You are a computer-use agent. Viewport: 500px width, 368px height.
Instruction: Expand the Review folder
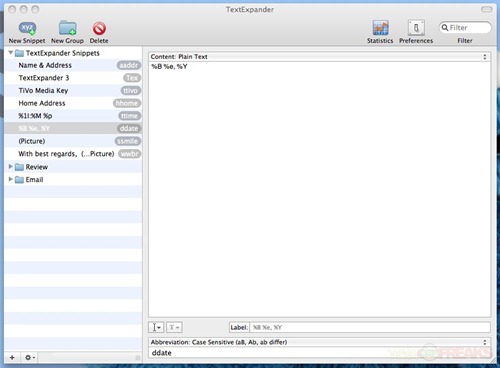coord(11,166)
